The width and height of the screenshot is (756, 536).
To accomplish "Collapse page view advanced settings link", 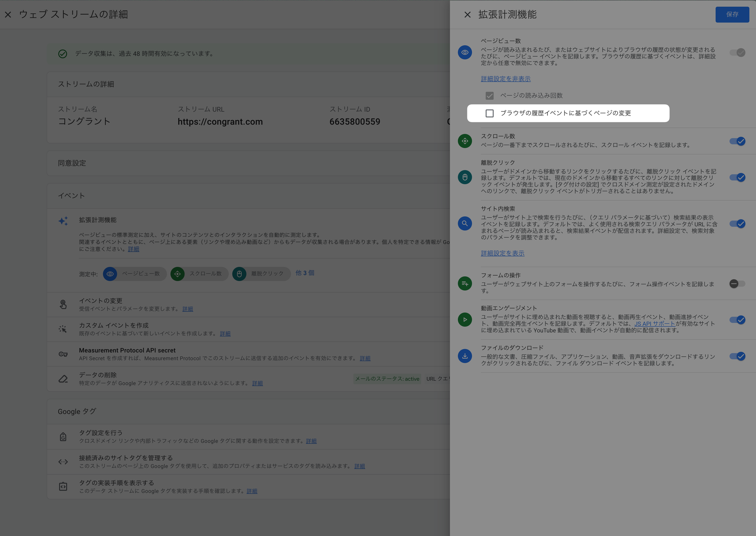I will click(505, 79).
